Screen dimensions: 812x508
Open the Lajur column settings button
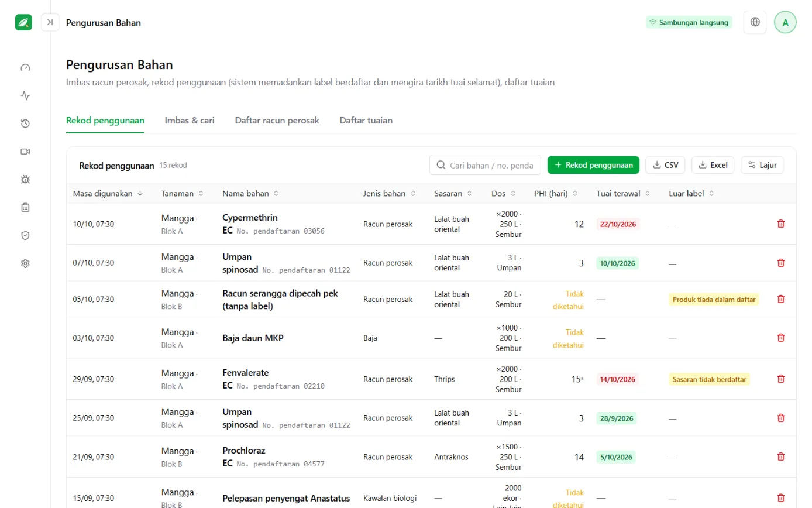coord(762,165)
